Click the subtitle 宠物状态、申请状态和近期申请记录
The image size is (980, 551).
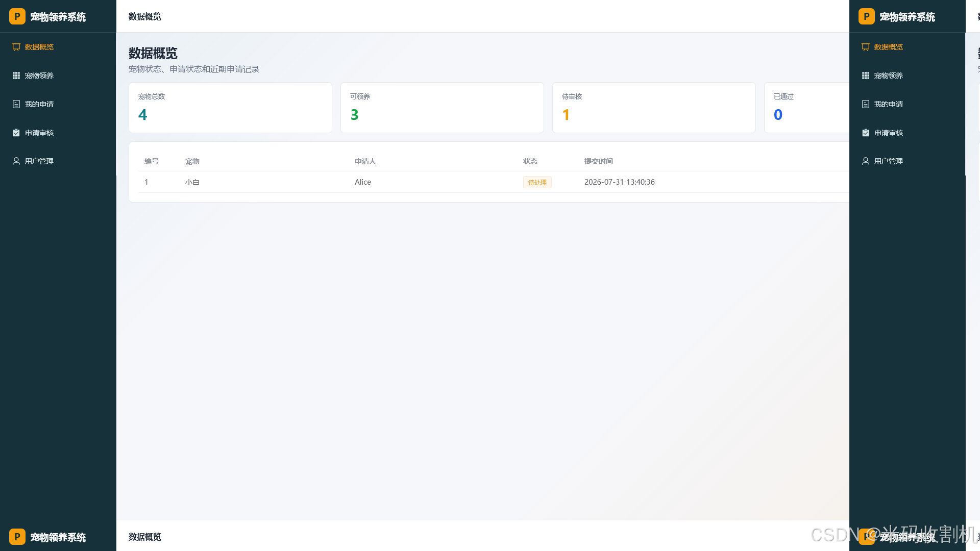pos(194,69)
